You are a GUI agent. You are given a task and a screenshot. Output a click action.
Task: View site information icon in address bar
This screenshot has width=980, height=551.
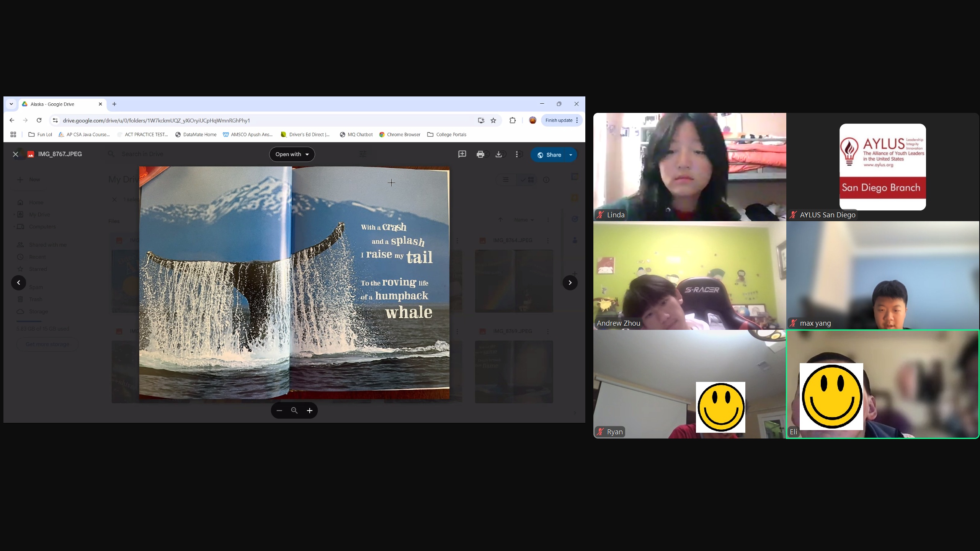click(x=55, y=121)
